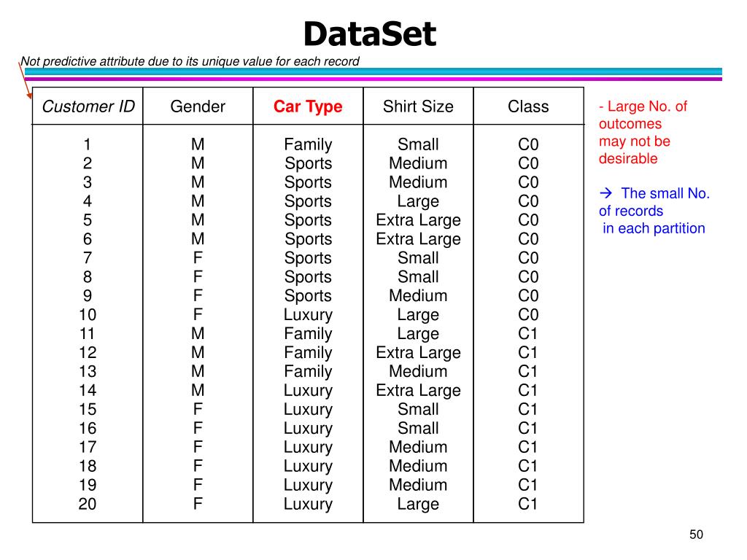The height and width of the screenshot is (560, 747).
Task: Select the "Not predictive attribute" italic note
Action: (x=190, y=61)
